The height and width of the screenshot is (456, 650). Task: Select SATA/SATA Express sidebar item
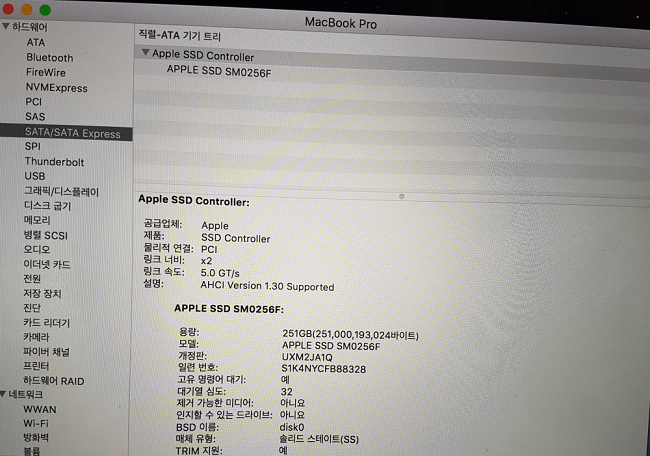(72, 133)
